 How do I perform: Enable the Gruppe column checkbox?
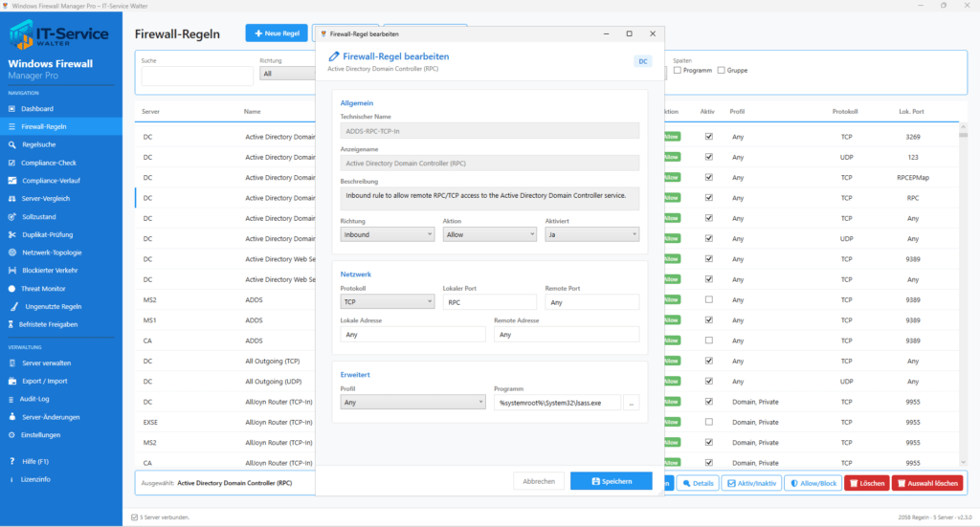click(x=722, y=71)
